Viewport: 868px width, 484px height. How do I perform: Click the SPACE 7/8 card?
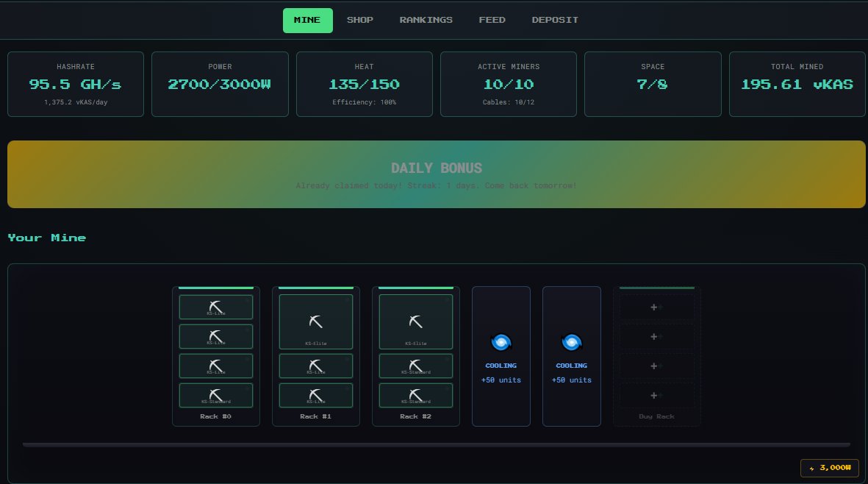[653, 84]
